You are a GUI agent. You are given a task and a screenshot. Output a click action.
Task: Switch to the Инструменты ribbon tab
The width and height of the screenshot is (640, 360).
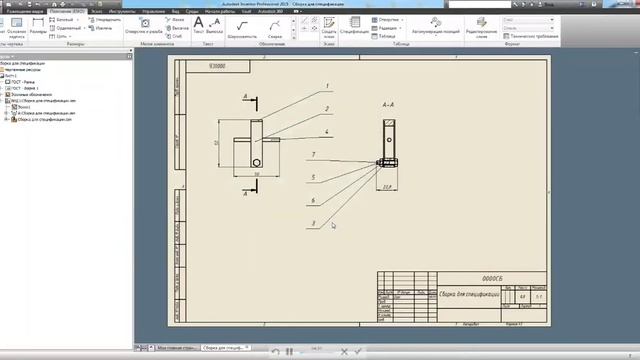122,11
